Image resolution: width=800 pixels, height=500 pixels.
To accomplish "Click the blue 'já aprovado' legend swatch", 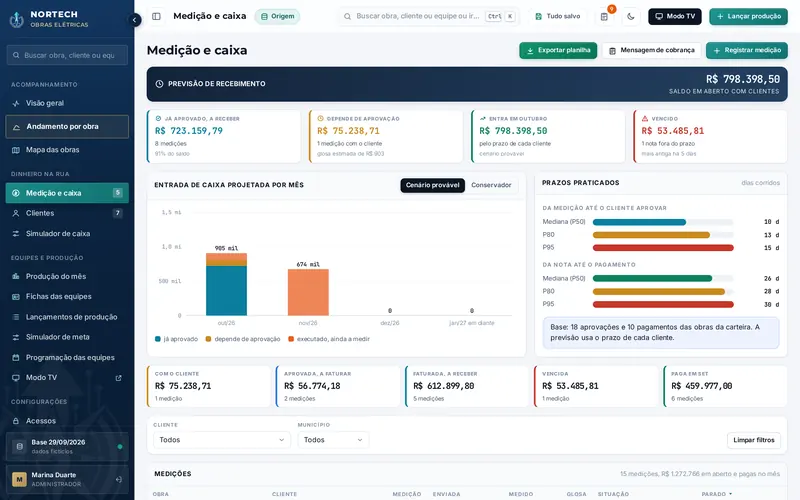I will tap(158, 339).
